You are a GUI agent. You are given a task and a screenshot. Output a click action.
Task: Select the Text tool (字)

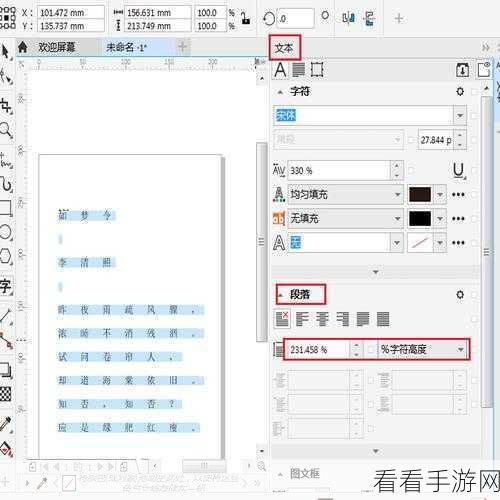[6, 286]
